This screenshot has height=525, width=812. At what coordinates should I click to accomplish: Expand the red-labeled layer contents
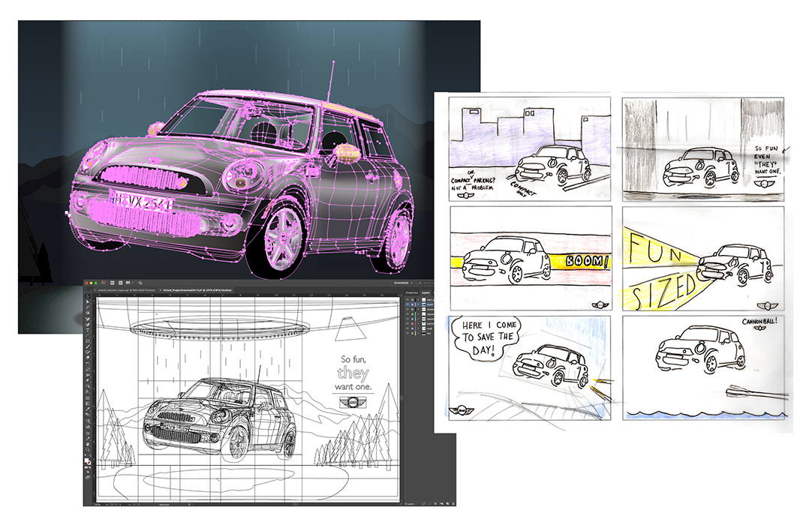[x=419, y=323]
